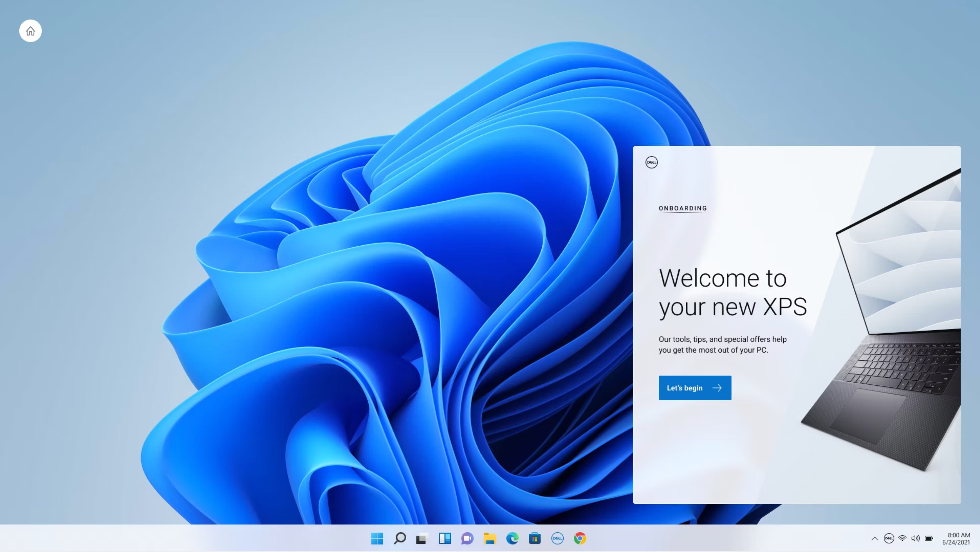980x552 pixels.
Task: Check battery status icon in tray
Action: coord(929,538)
